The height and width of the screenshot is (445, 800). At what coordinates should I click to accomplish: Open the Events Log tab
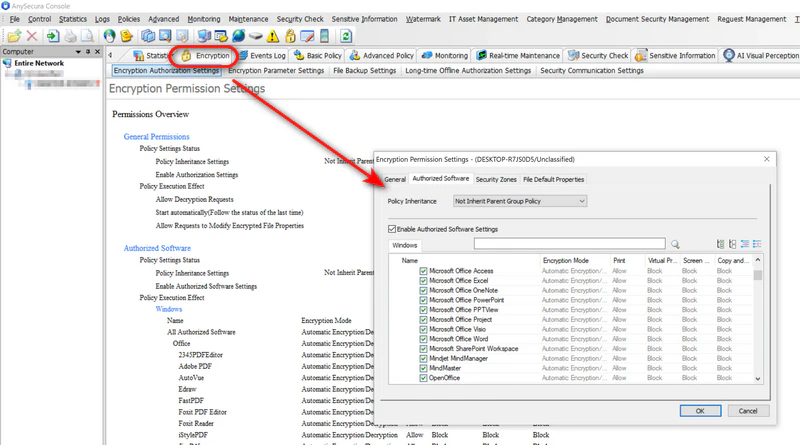(263, 56)
